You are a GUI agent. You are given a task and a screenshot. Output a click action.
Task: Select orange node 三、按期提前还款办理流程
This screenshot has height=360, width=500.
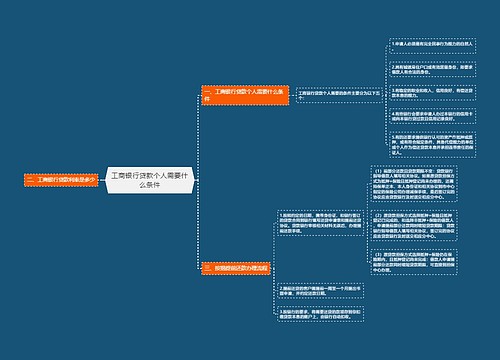236,268
